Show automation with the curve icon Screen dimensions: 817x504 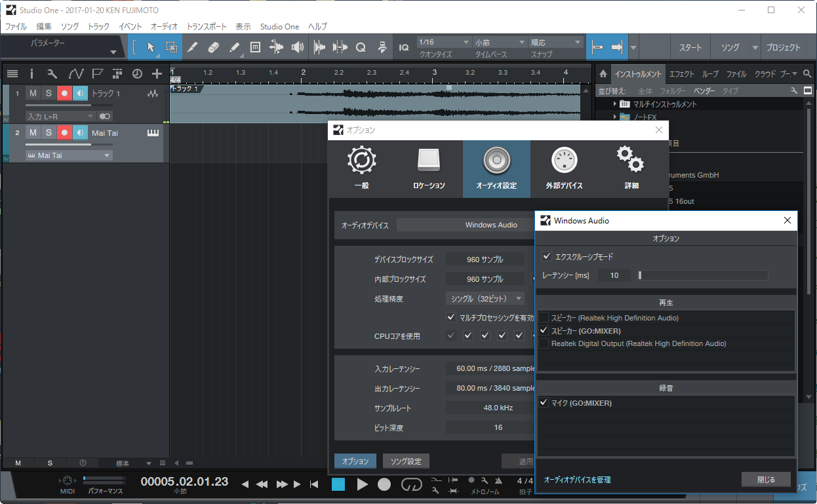(x=76, y=73)
